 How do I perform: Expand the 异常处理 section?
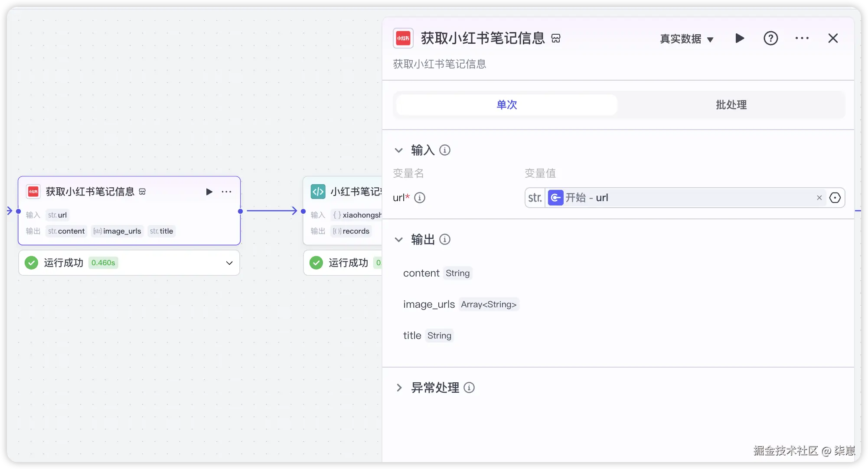tap(399, 388)
